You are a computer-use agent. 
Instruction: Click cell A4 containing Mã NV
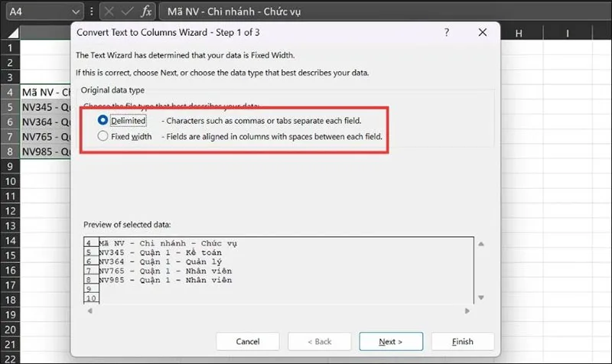pos(45,93)
